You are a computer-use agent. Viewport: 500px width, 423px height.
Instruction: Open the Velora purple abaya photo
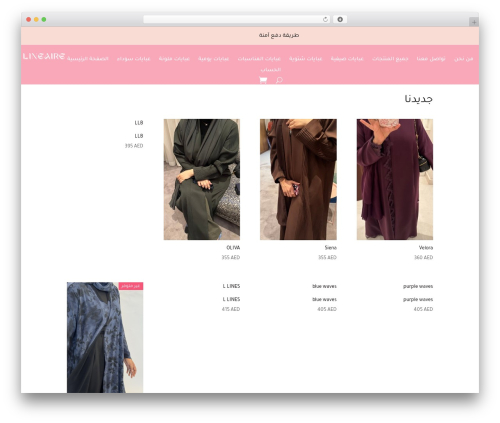(395, 179)
